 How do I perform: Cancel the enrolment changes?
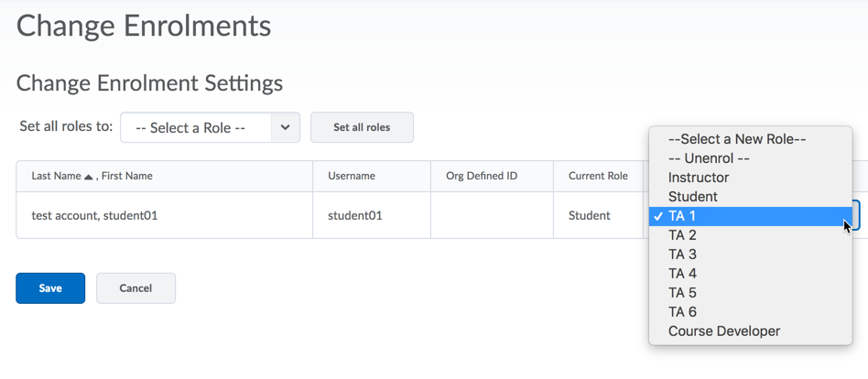click(136, 288)
